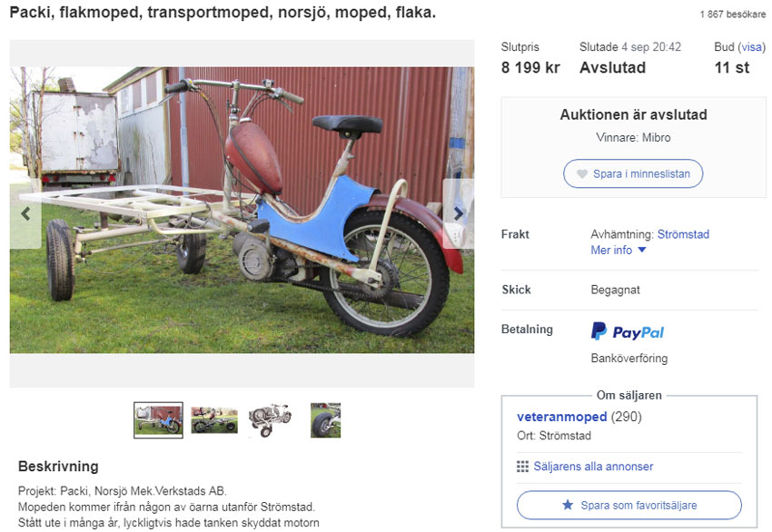Click the PayPal logo under Betalning

pos(628,331)
